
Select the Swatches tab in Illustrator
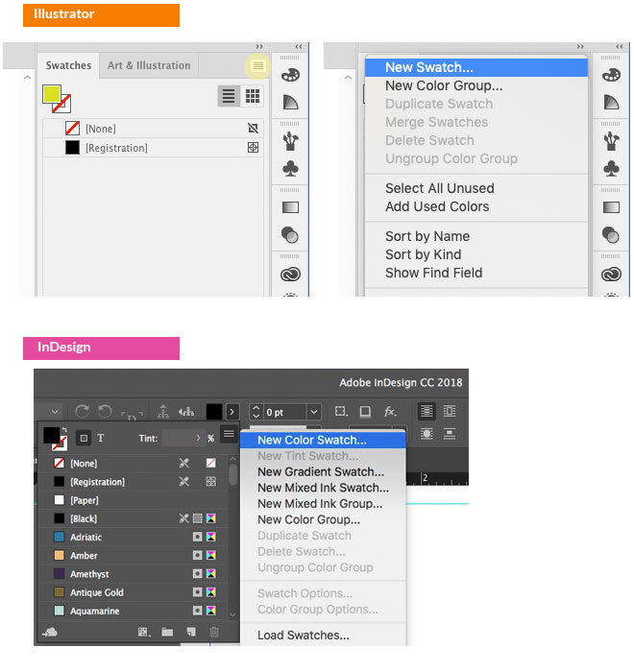pos(68,65)
